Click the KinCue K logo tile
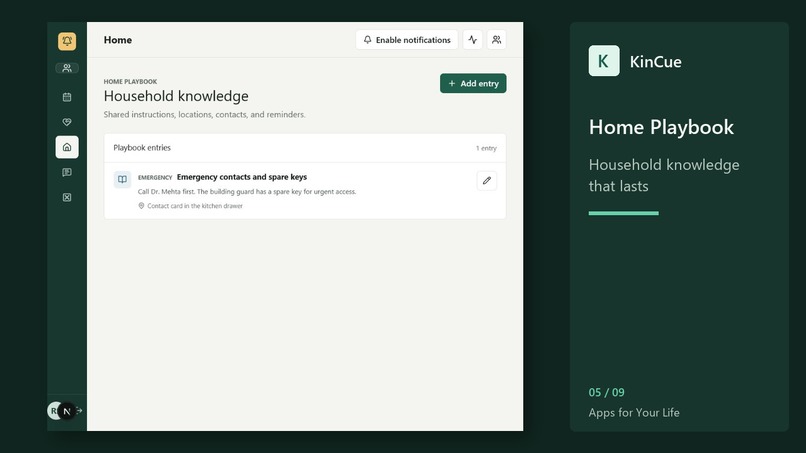Viewport: 806px width, 453px height. click(604, 61)
